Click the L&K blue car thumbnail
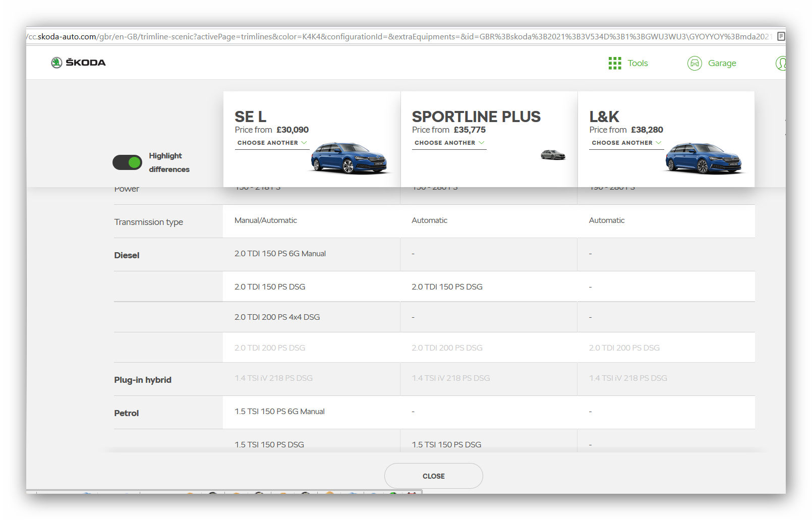Image resolution: width=812 pixels, height=520 pixels. (704, 158)
